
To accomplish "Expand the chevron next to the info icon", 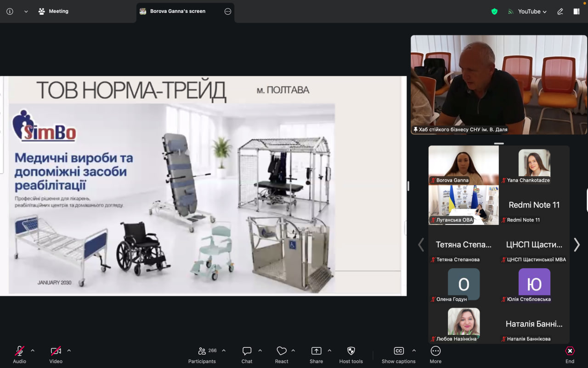I will click(26, 11).
